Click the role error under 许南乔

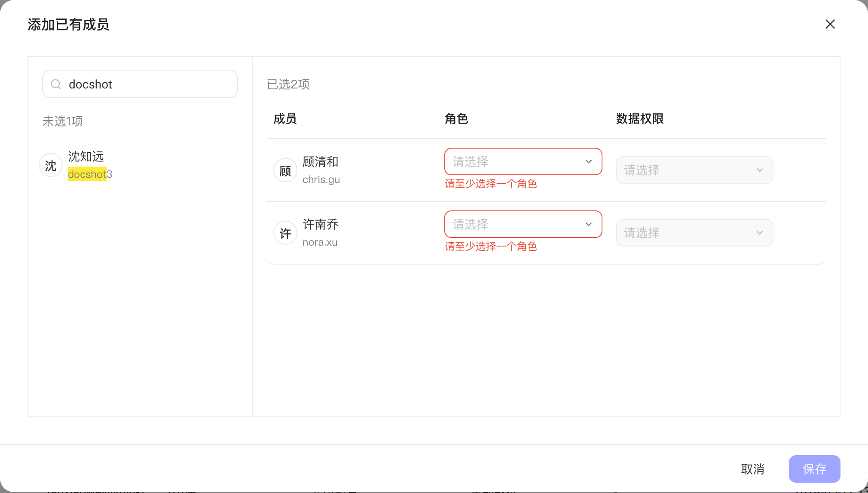[491, 246]
